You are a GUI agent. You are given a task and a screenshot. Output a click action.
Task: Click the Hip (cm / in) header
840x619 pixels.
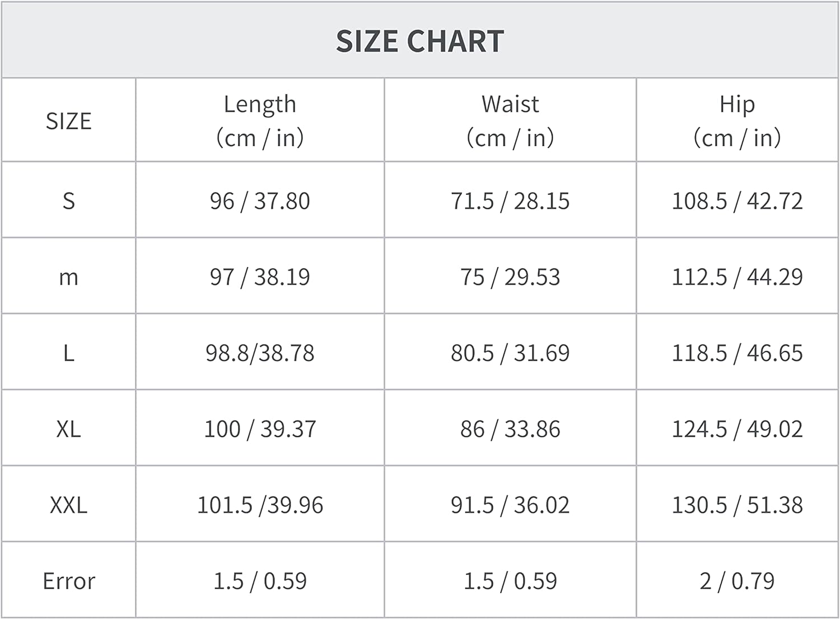pos(737,121)
